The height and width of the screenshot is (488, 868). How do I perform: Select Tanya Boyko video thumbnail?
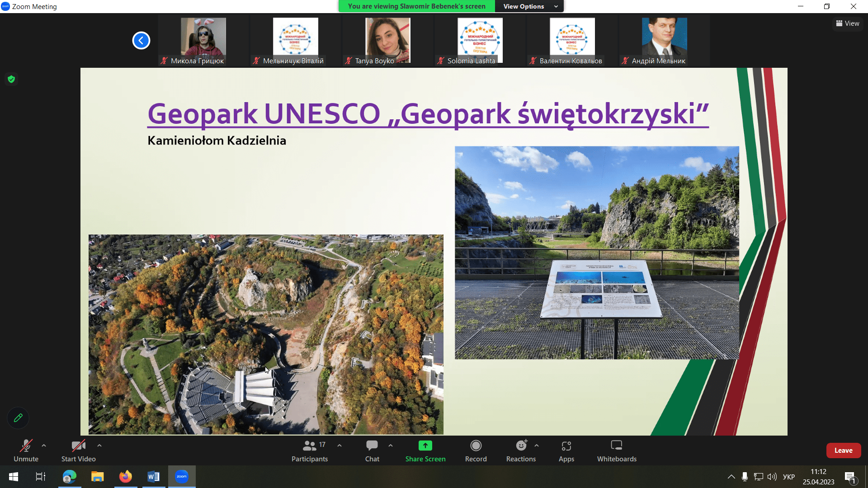387,41
